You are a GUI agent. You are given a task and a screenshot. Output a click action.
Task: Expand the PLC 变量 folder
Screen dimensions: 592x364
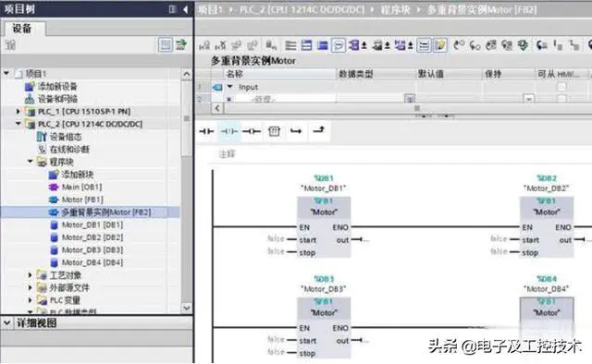coord(30,300)
